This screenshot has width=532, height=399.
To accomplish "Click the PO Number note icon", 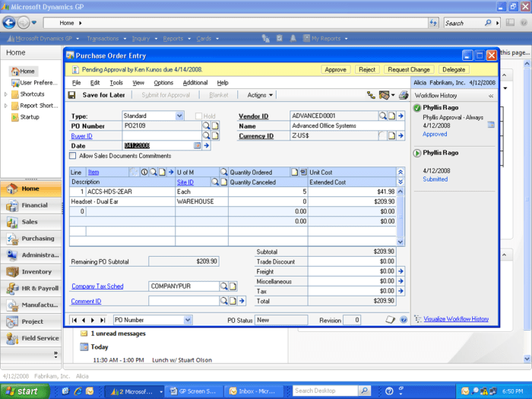I will coord(215,125).
